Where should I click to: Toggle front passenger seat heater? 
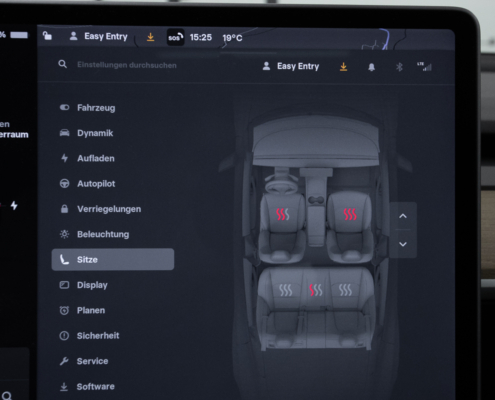(350, 214)
